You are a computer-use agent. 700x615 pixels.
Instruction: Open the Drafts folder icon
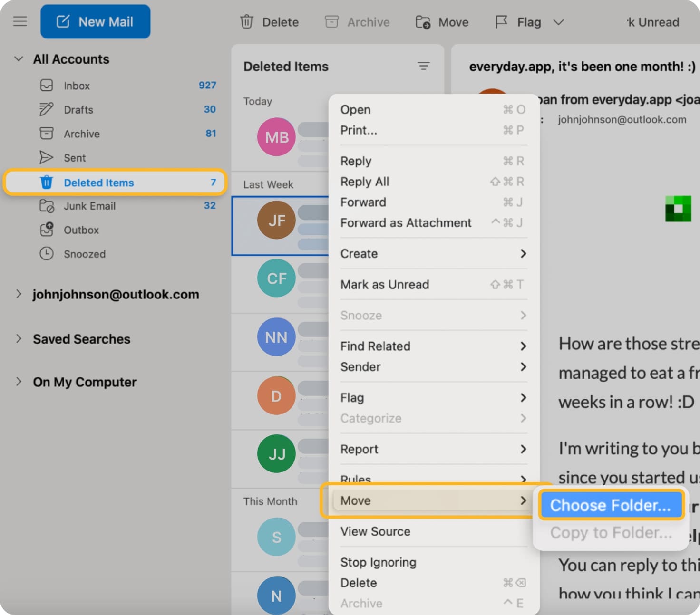[47, 109]
